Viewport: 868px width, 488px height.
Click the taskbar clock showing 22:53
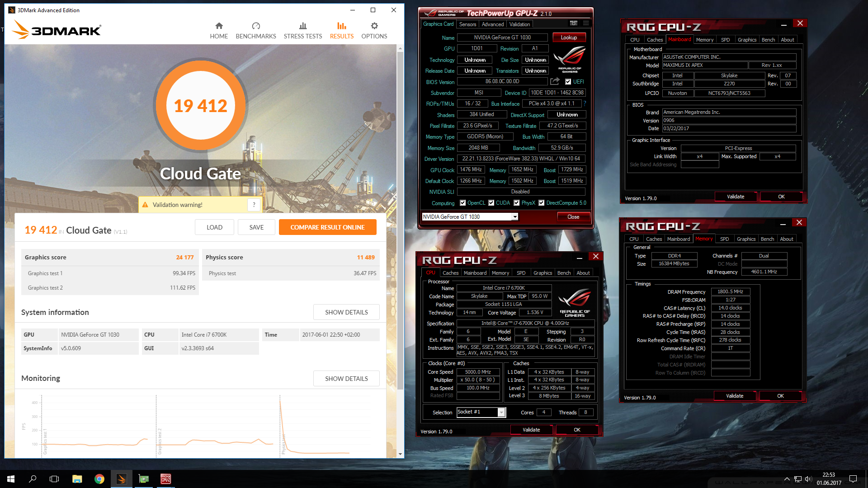pos(829,479)
